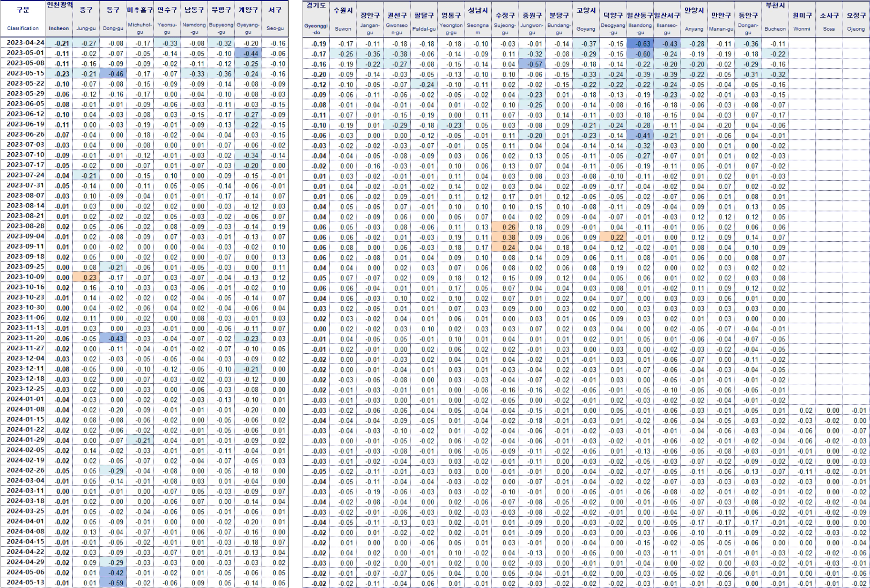The image size is (870, 588).
Task: Click the 동구 Dong-gu column header
Action: pos(113,19)
